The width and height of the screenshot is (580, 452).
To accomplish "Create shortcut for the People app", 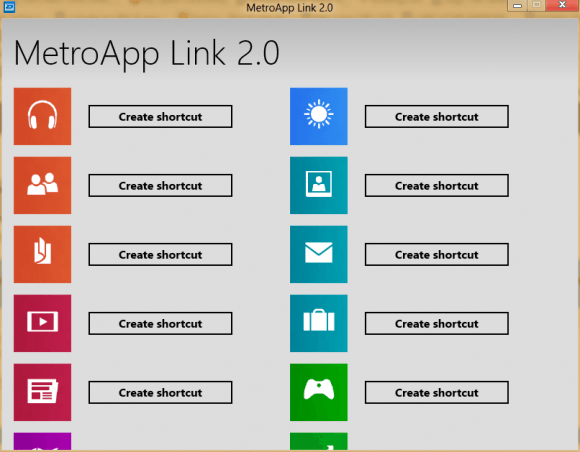I will tap(160, 186).
